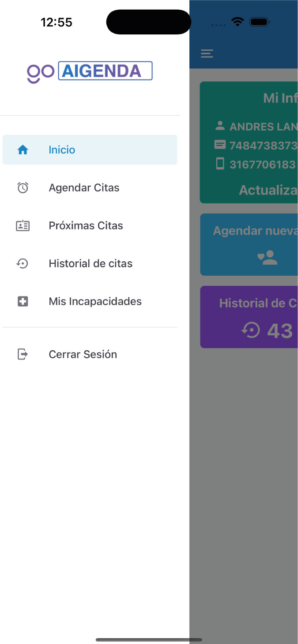Click the home icon beside Inicio
Image resolution: width=298 pixels, height=644 pixels.
23,150
